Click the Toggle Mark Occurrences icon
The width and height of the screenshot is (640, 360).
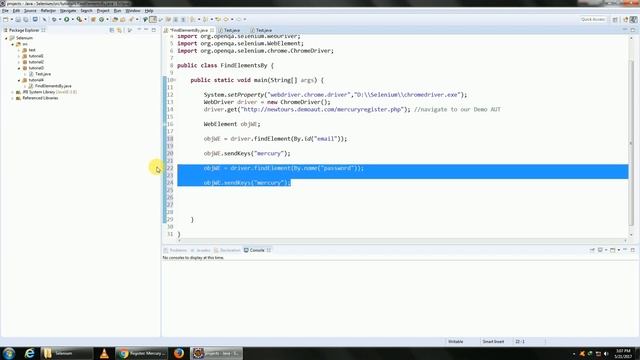(153, 19)
